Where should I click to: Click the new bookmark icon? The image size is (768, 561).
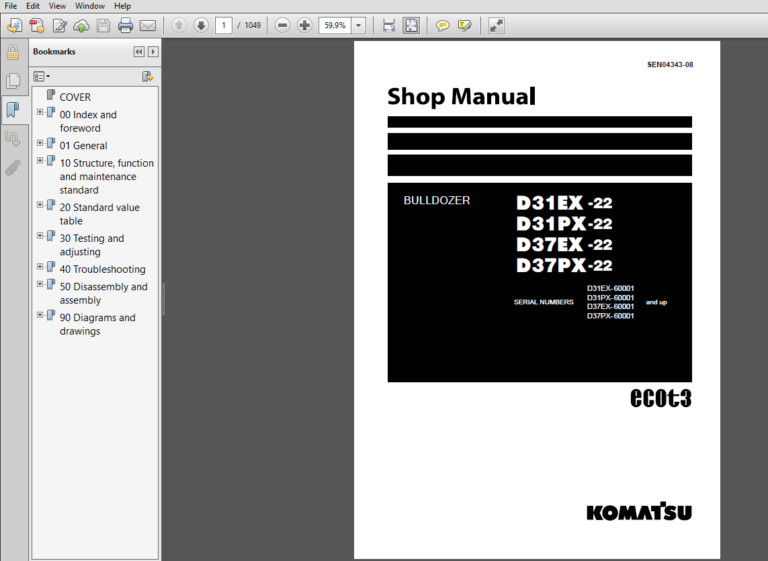click(x=147, y=76)
